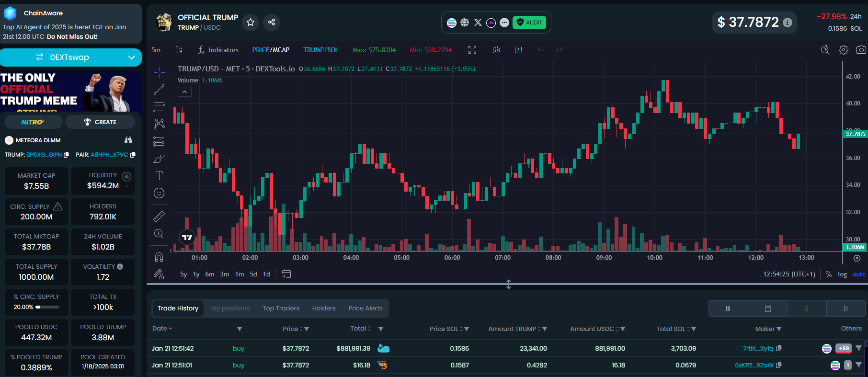Open the token website globe icon
This screenshot has width=868, height=377.
click(465, 23)
